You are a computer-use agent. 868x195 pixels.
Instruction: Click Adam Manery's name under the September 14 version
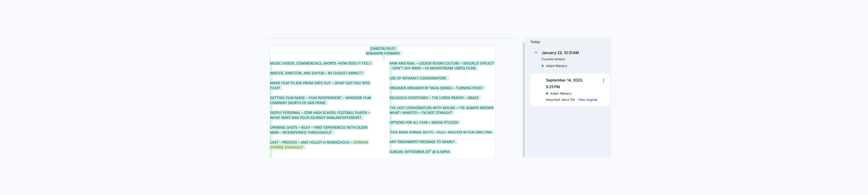[560, 94]
